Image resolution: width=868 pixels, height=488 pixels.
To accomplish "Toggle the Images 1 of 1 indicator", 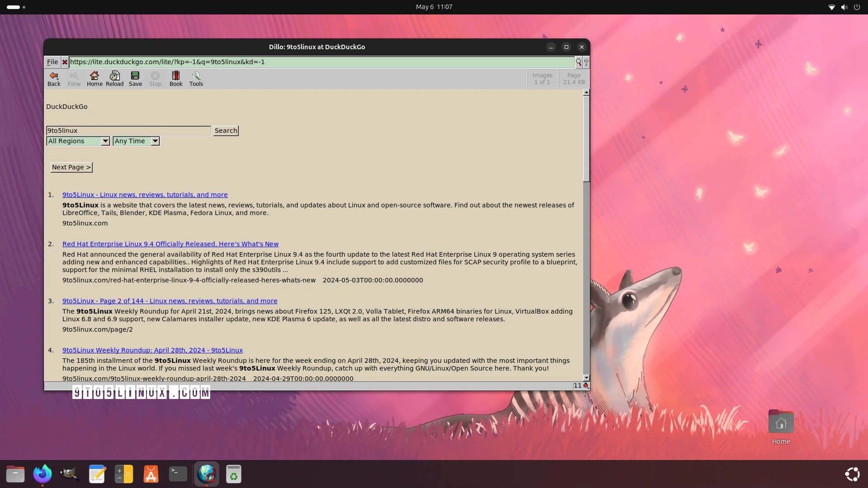I will [x=542, y=79].
